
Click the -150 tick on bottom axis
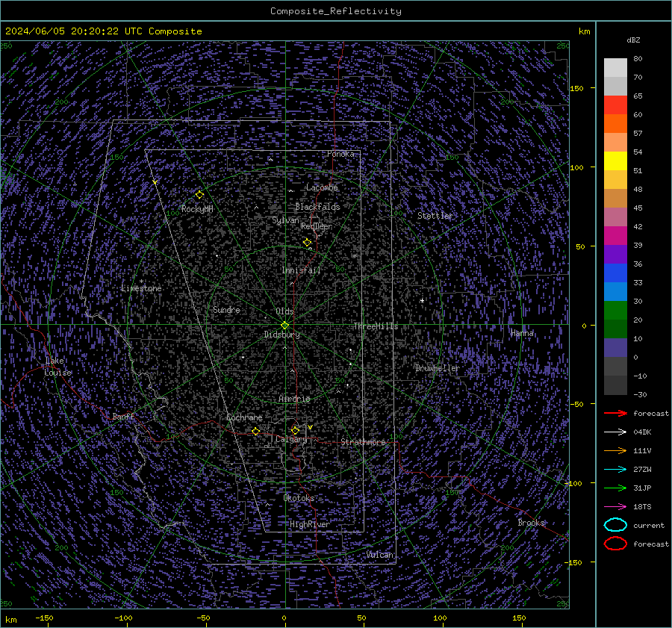tap(44, 618)
